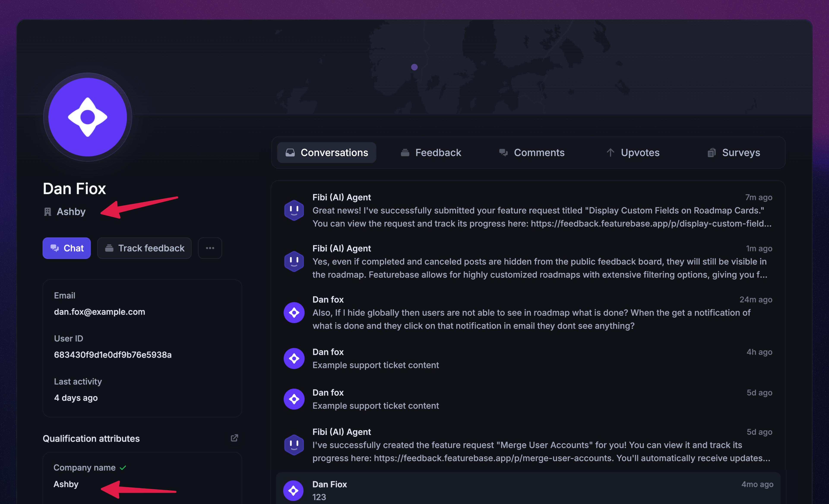This screenshot has height=504, width=829.
Task: Click Dan Fiox's large profile avatar
Action: (x=87, y=117)
